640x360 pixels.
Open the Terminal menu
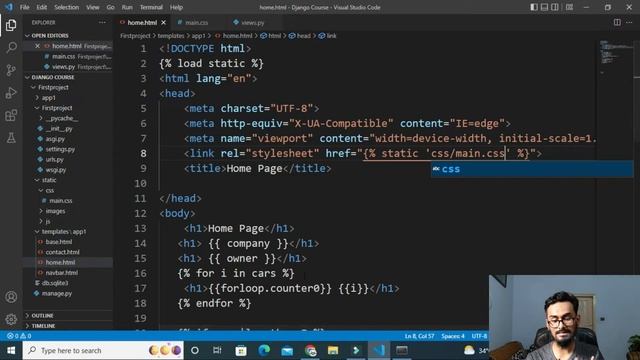point(151,7)
